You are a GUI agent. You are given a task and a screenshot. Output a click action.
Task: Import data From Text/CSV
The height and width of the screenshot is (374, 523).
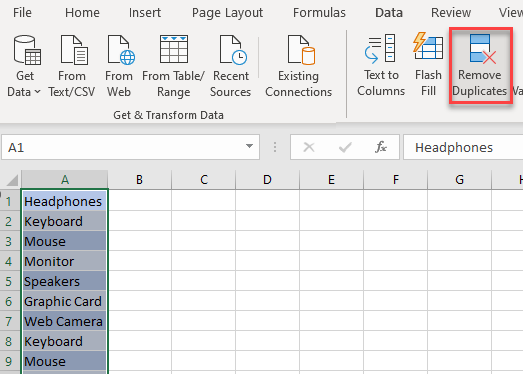pos(72,66)
